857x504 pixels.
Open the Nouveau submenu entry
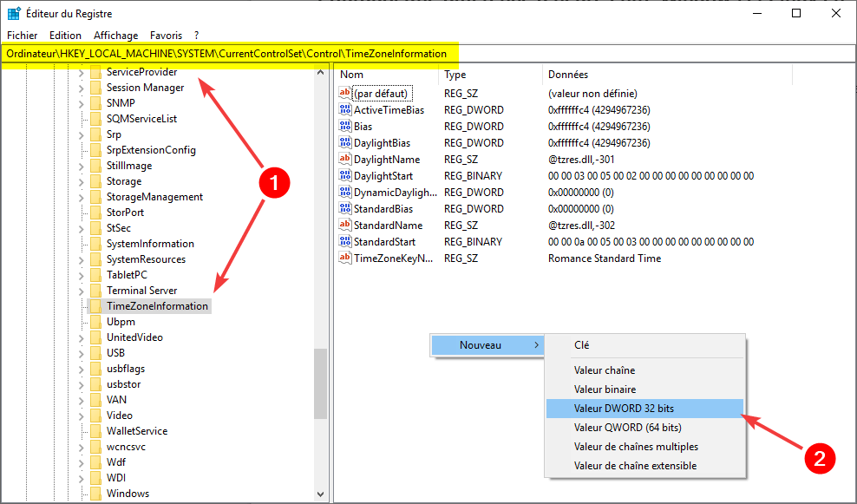pyautogui.click(x=487, y=345)
